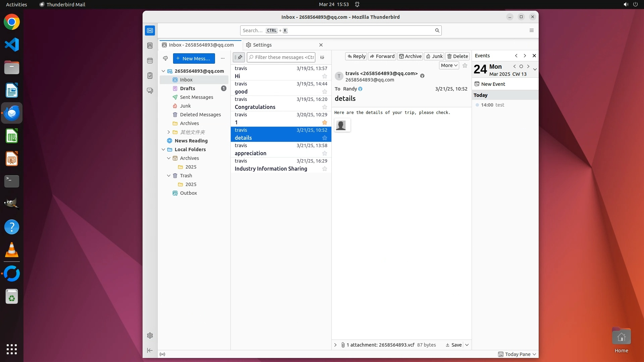This screenshot has height=362, width=644.
Task: Click the Get Messages cloud icon
Action: click(x=165, y=58)
